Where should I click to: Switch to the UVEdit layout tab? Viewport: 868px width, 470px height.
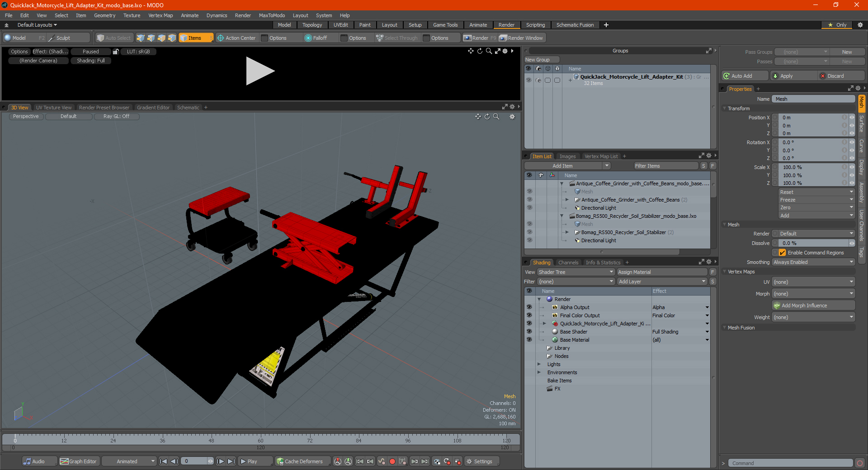click(340, 25)
